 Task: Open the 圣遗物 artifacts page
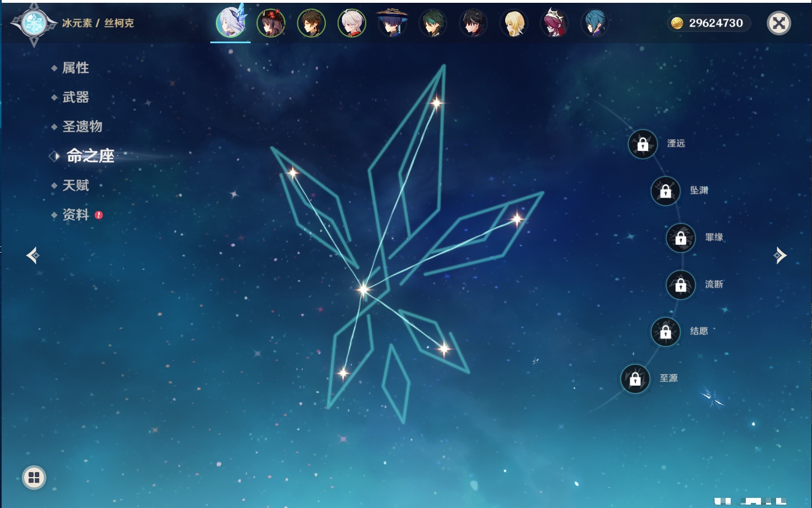click(x=82, y=126)
